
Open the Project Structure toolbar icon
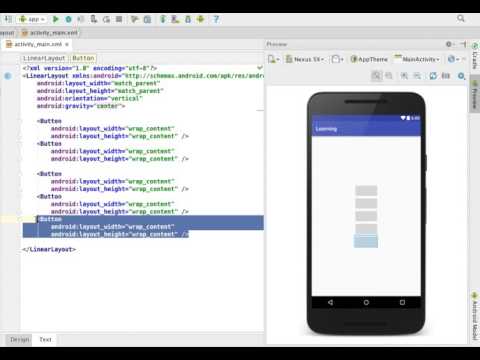coord(147,19)
